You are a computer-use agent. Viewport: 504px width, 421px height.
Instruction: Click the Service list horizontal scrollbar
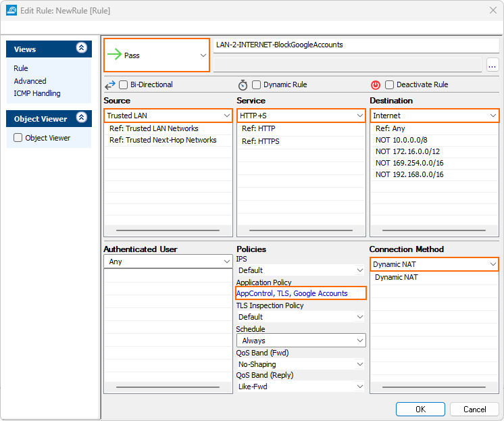pyautogui.click(x=301, y=230)
